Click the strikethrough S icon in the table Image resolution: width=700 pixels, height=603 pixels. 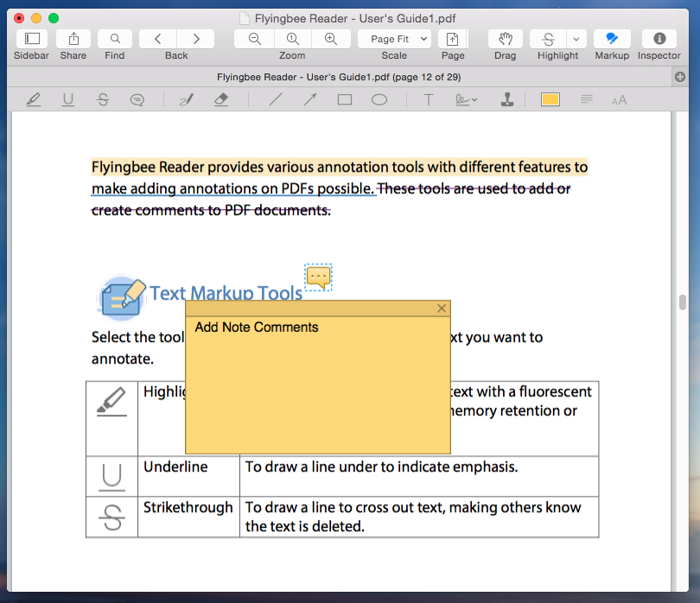click(x=111, y=517)
